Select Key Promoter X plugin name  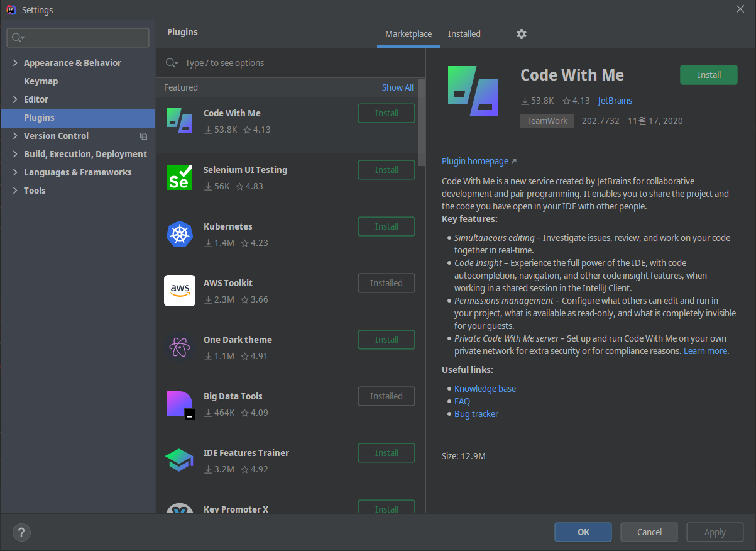(x=236, y=509)
